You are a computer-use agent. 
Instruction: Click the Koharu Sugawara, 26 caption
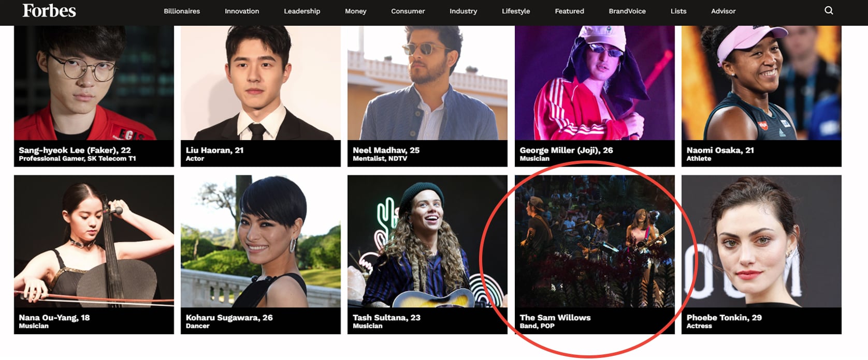click(x=229, y=318)
